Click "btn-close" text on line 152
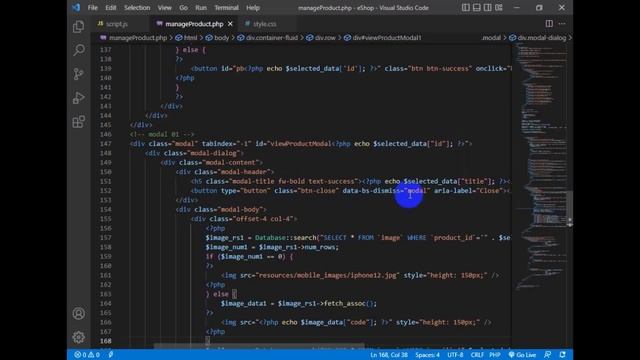The image size is (640, 360). pos(318,191)
